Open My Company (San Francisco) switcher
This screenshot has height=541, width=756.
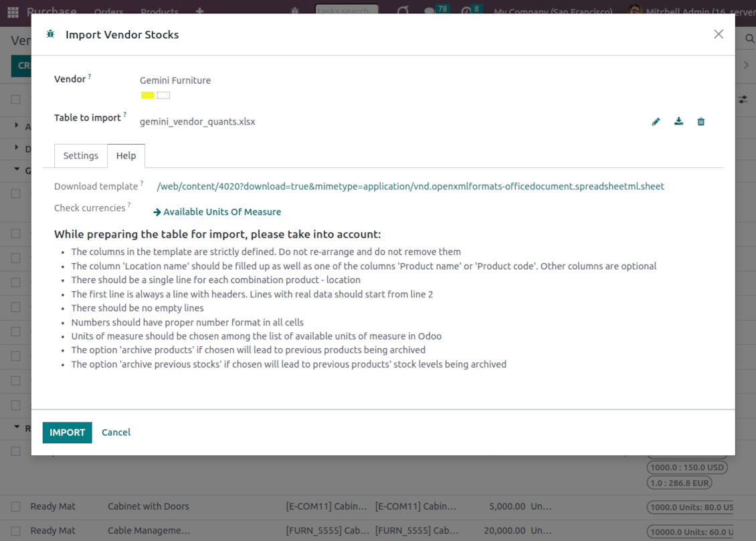[553, 11]
